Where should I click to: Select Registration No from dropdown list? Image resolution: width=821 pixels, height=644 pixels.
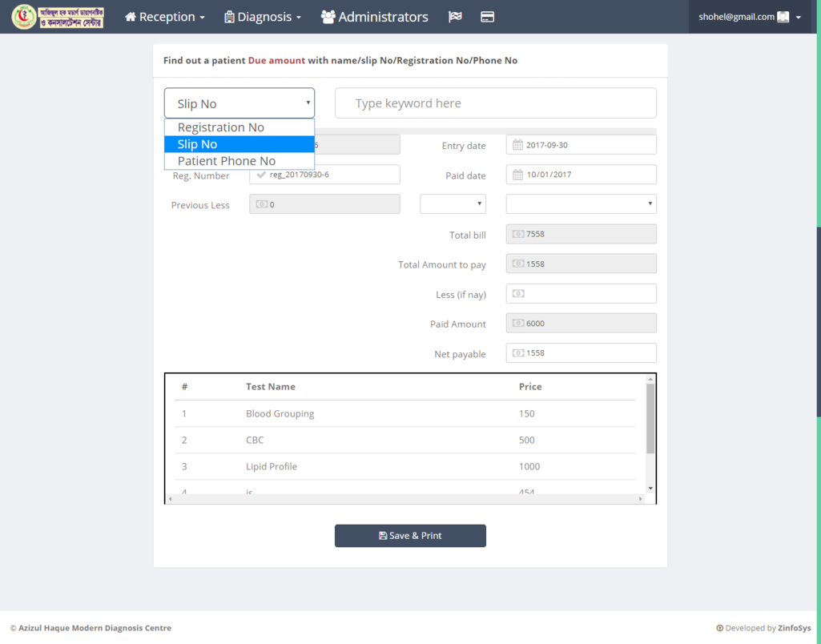(x=221, y=127)
